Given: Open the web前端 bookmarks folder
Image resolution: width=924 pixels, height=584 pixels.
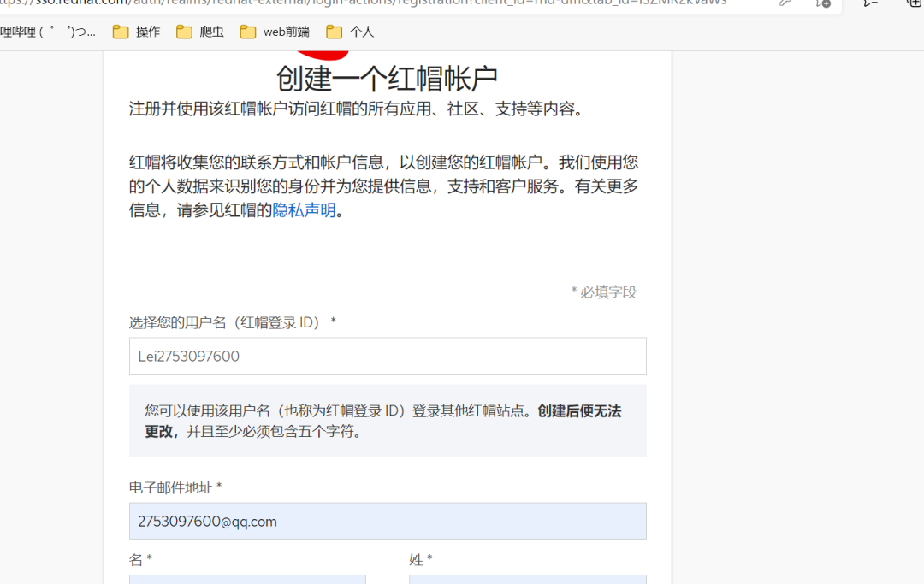Looking at the screenshot, I should [x=275, y=32].
